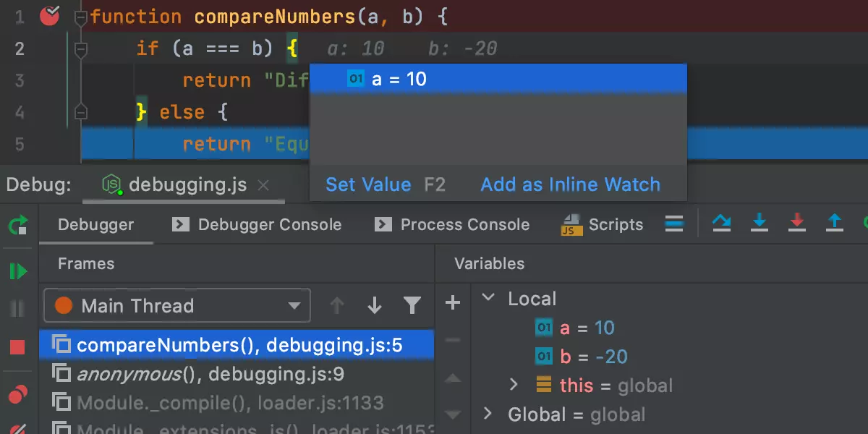868x434 pixels.
Task: Click Set Value in the popup
Action: [x=368, y=184]
